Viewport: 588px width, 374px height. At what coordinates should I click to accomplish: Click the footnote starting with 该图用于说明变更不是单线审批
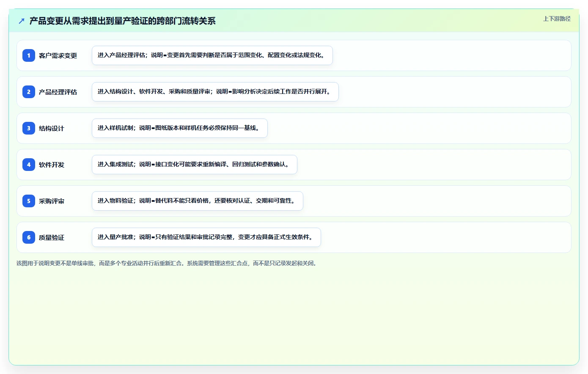pyautogui.click(x=168, y=263)
